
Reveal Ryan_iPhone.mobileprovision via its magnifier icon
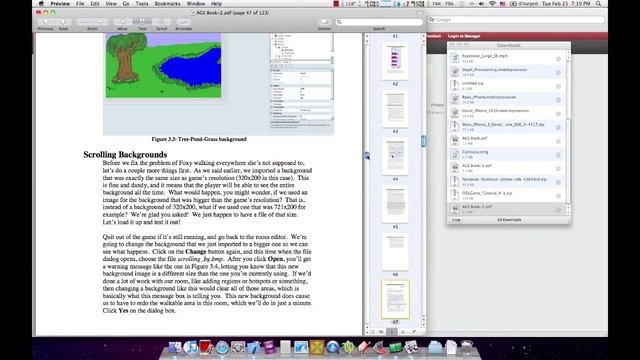click(558, 100)
